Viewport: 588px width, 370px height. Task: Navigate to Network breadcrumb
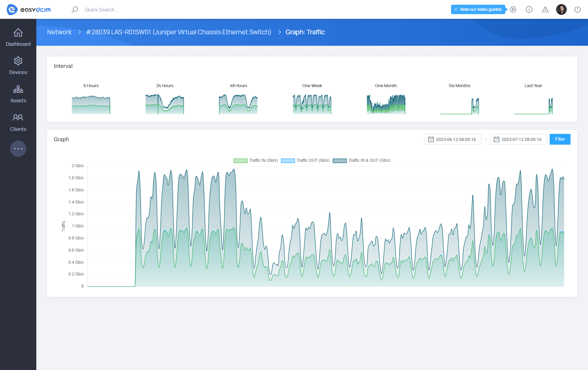pos(59,32)
